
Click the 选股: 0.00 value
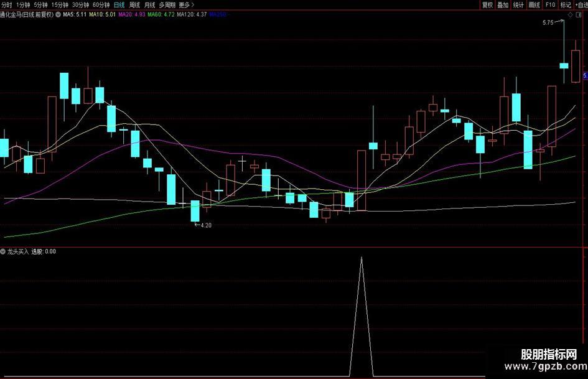pos(44,251)
